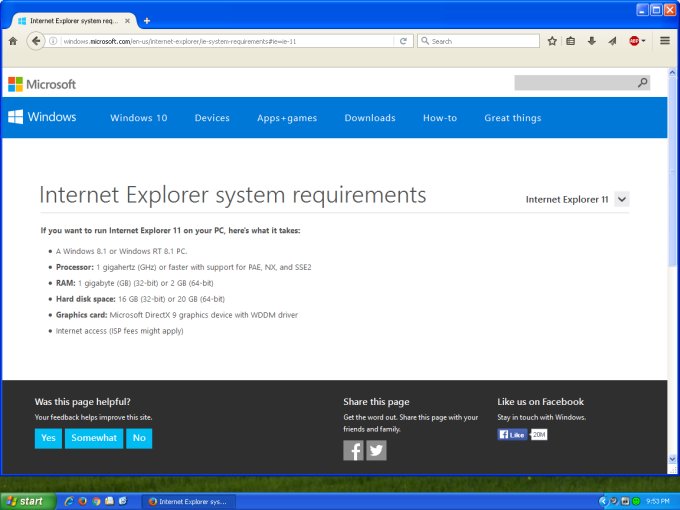Select the Internet Explorer system req tab

(74, 20)
